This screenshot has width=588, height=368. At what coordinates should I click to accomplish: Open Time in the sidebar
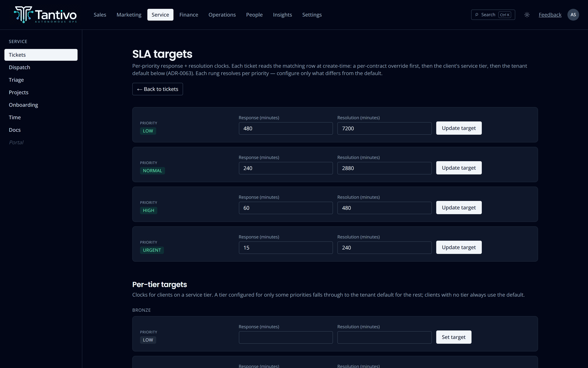coord(41,117)
